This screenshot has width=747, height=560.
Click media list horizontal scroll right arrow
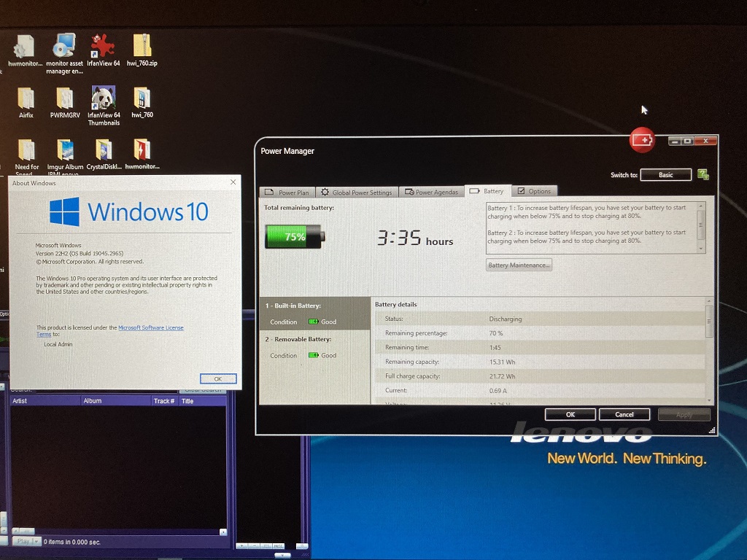point(223,532)
